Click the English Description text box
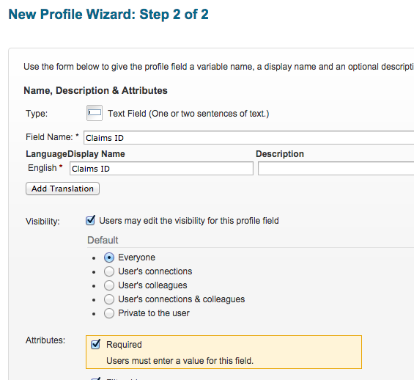This screenshot has width=414, height=380. (x=336, y=169)
